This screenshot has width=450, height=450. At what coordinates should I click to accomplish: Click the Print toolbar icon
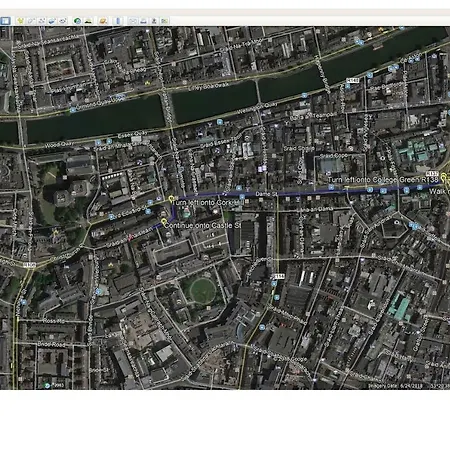pos(143,21)
